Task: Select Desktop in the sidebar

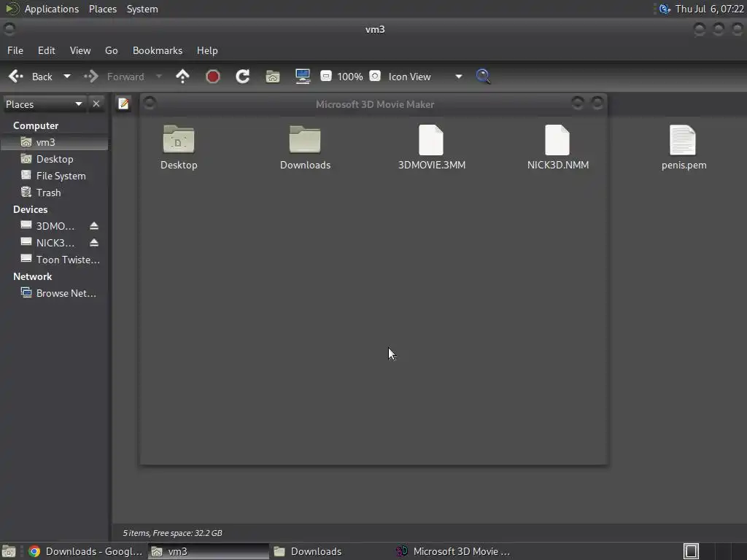Action: click(55, 159)
